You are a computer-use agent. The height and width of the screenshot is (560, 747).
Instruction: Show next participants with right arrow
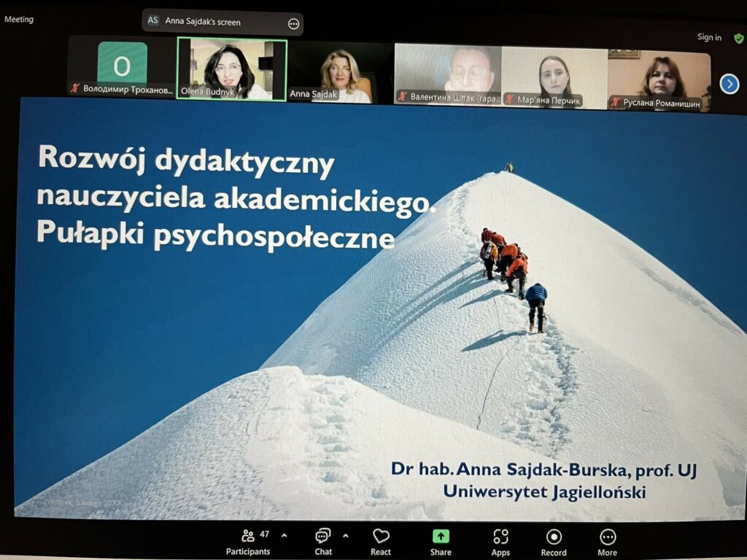coord(729,85)
